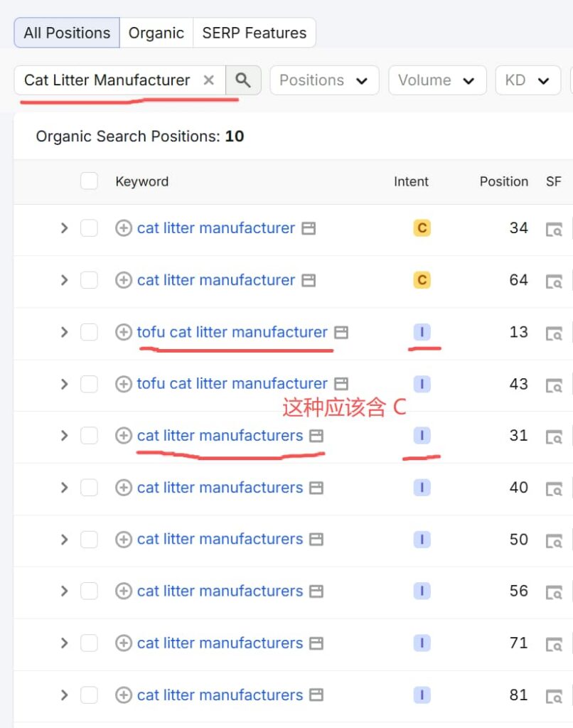The width and height of the screenshot is (573, 728).
Task: Add the position 34 keyword to list
Action: coord(124,228)
